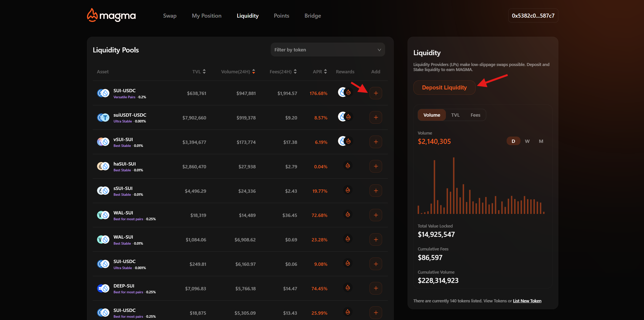The width and height of the screenshot is (644, 320).
Task: Add liquidity to WAL-SUI Best Stable pool
Action: 376,239
